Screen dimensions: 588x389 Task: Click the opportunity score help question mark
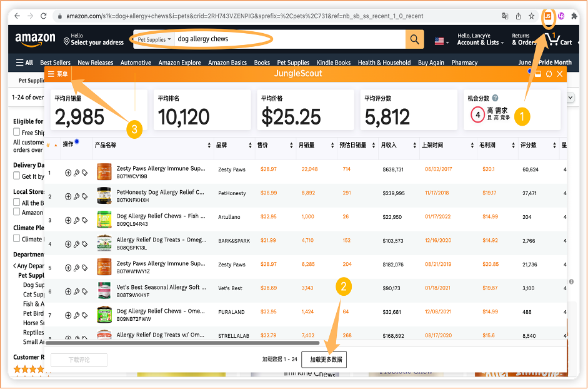click(x=495, y=98)
